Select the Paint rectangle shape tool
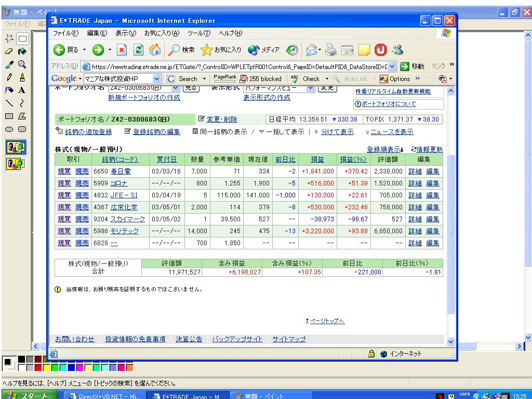The width and height of the screenshot is (532, 399). coord(9,116)
